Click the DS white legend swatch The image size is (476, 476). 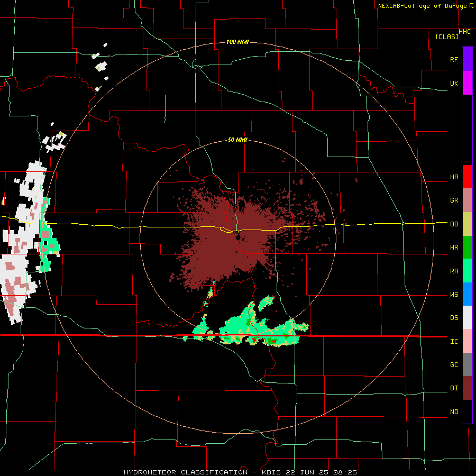(x=467, y=317)
